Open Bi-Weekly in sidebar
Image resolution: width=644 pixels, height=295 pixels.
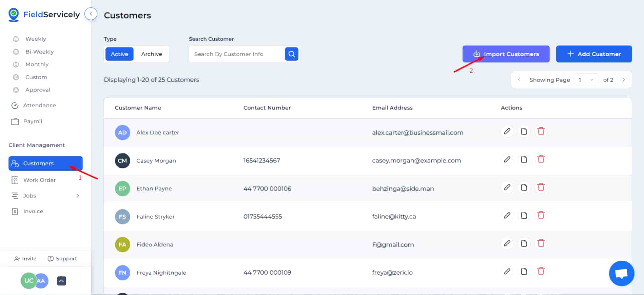pyautogui.click(x=39, y=52)
